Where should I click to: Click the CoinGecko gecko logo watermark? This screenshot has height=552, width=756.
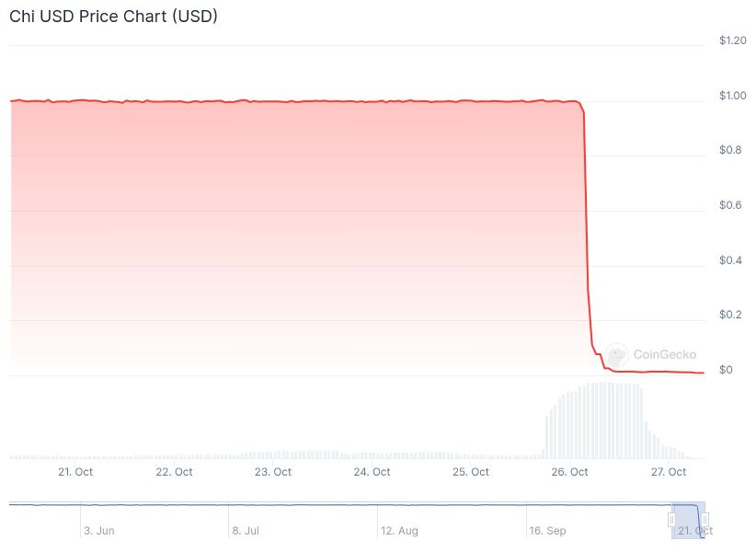[616, 353]
